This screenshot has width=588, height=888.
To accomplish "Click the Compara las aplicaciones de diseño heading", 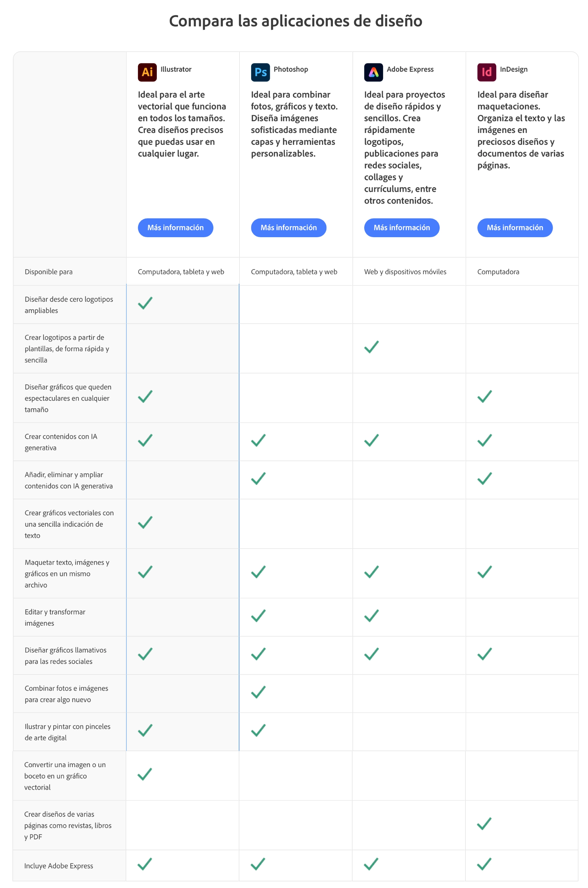I will click(x=296, y=21).
